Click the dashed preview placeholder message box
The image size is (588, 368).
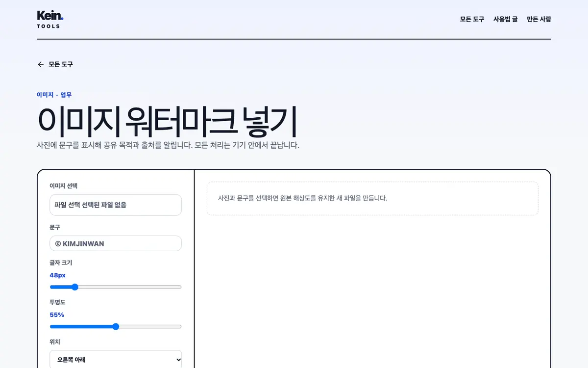[372, 198]
